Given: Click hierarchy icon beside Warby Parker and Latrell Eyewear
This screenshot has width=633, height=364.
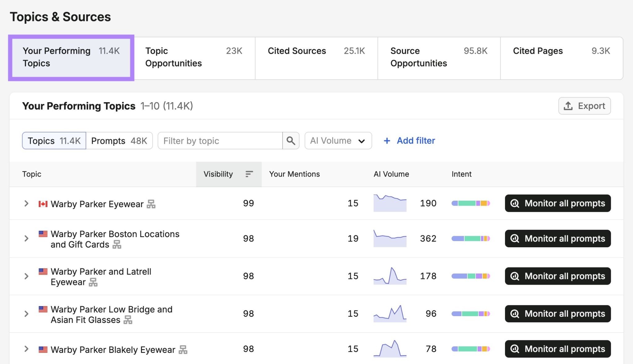Looking at the screenshot, I should point(93,282).
